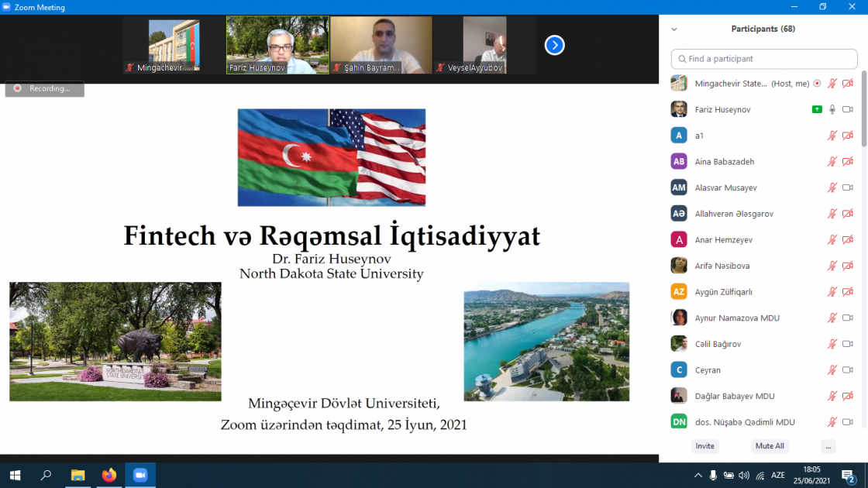This screenshot has height=488, width=868.
Task: Toggle camera for Mingachevir State host
Action: point(848,84)
